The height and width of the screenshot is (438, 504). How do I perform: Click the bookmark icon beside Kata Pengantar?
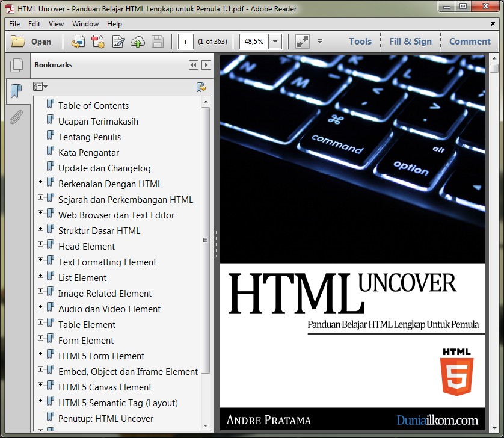coord(51,150)
